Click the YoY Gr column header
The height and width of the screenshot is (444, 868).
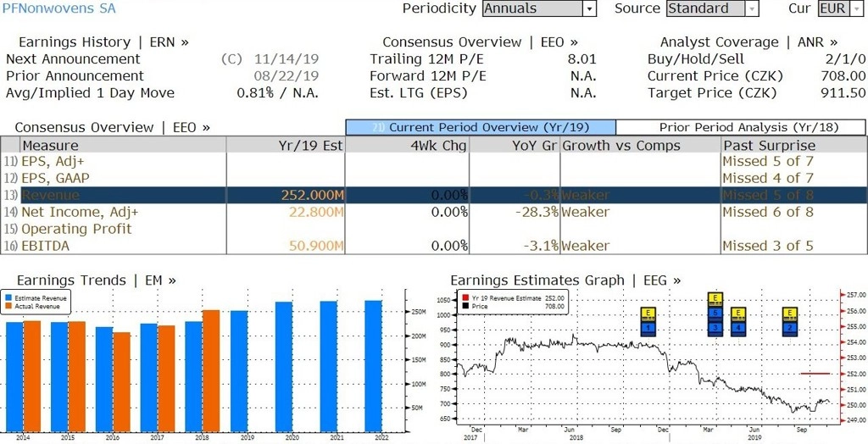tap(515, 145)
